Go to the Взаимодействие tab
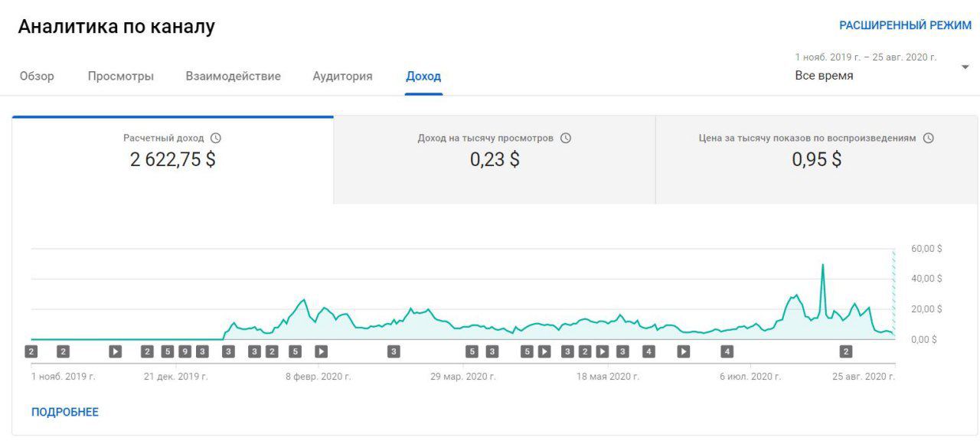The image size is (980, 444). pyautogui.click(x=233, y=77)
